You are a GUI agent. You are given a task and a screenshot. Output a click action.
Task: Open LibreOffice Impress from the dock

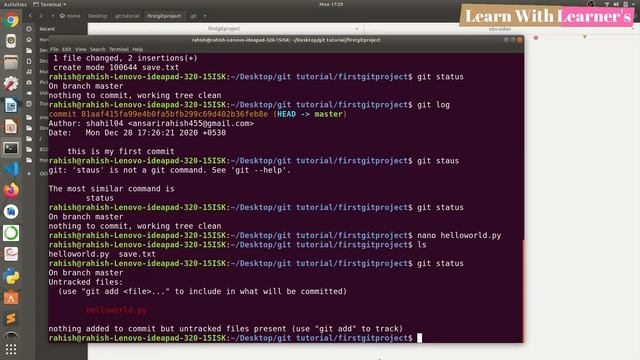[11, 126]
